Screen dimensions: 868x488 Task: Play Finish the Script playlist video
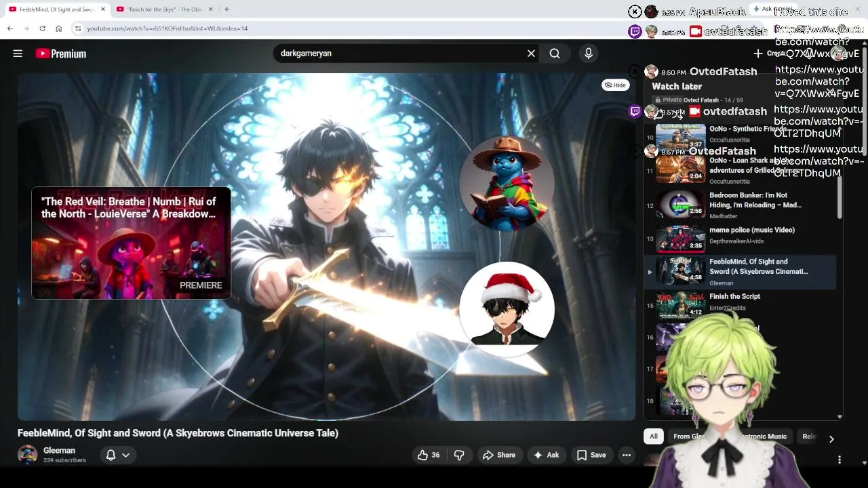click(739, 304)
